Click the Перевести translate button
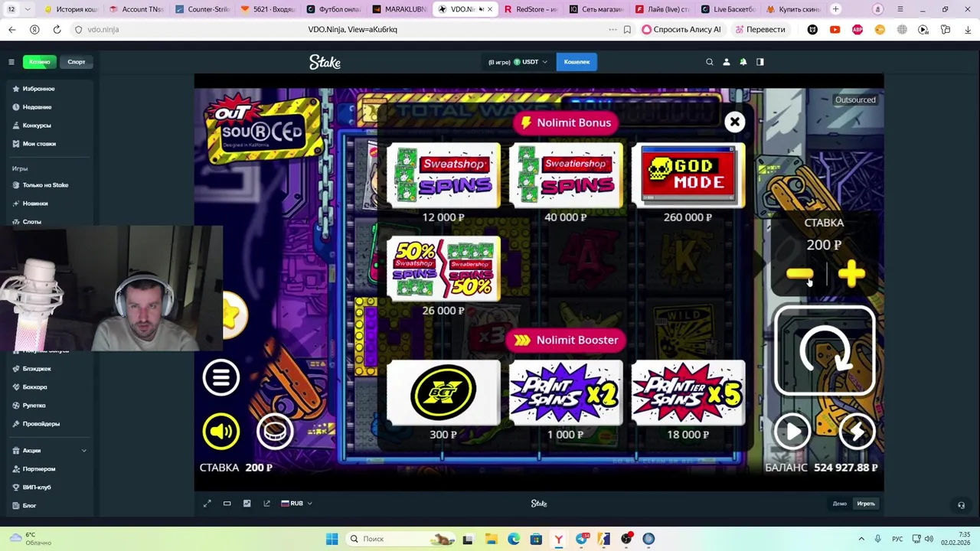This screenshot has width=980, height=551. 760,29
